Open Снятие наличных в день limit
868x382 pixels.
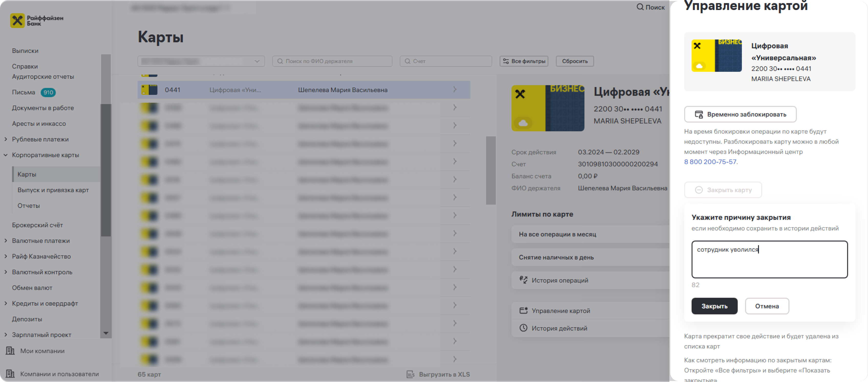(590, 257)
